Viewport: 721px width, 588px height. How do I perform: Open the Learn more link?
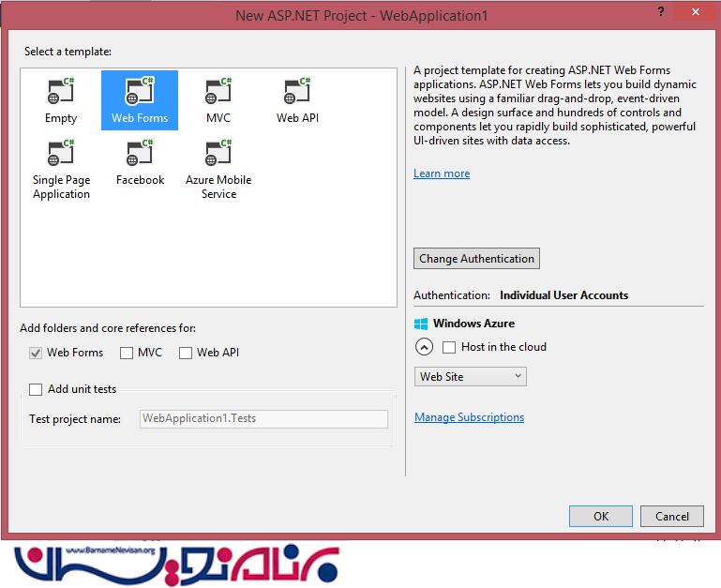pyautogui.click(x=442, y=173)
